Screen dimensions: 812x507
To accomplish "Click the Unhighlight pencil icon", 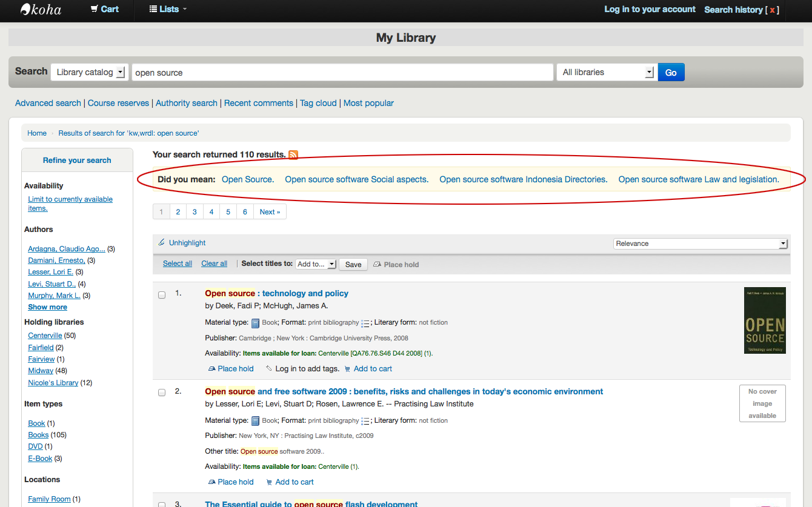I will coord(161,243).
